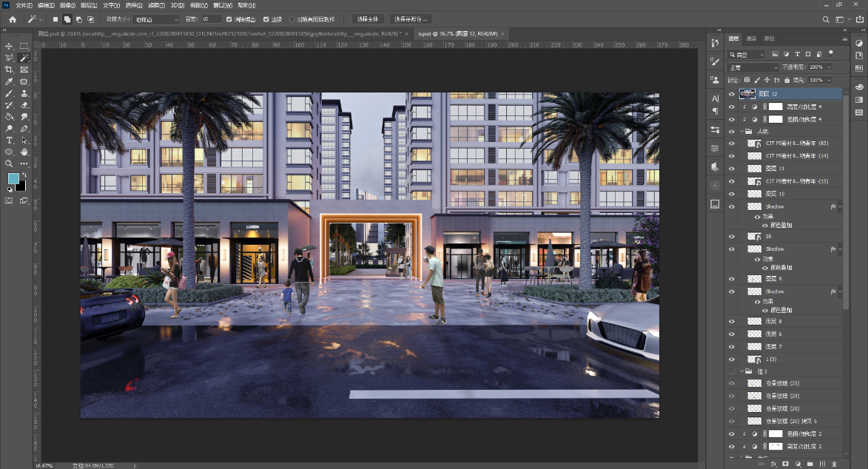Select the Zoom tool in toolbar
Viewport: 868px width, 469px height.
tap(9, 163)
